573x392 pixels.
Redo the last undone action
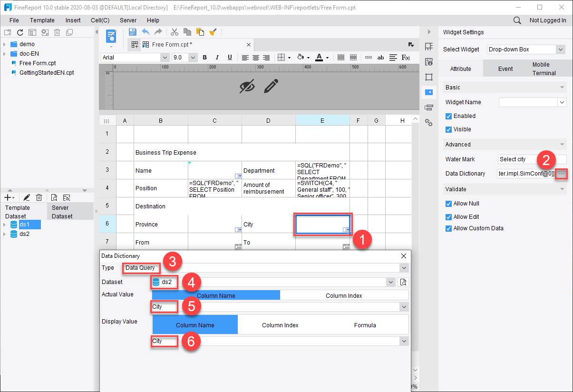pos(158,32)
